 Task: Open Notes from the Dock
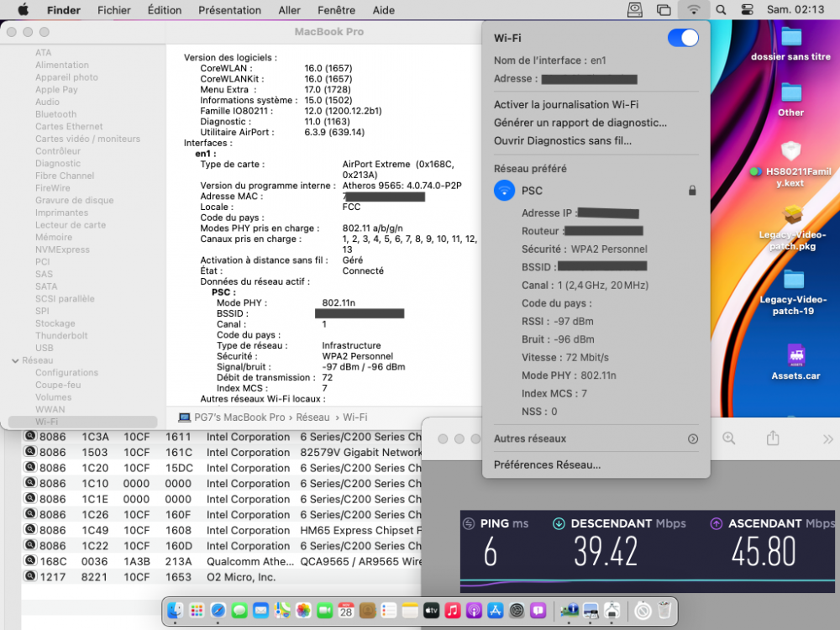[x=410, y=610]
